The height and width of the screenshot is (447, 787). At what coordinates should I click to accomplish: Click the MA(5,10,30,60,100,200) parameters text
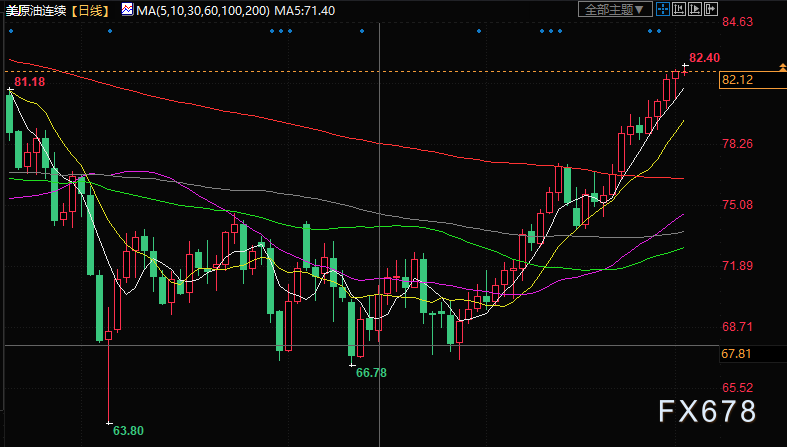[x=203, y=10]
